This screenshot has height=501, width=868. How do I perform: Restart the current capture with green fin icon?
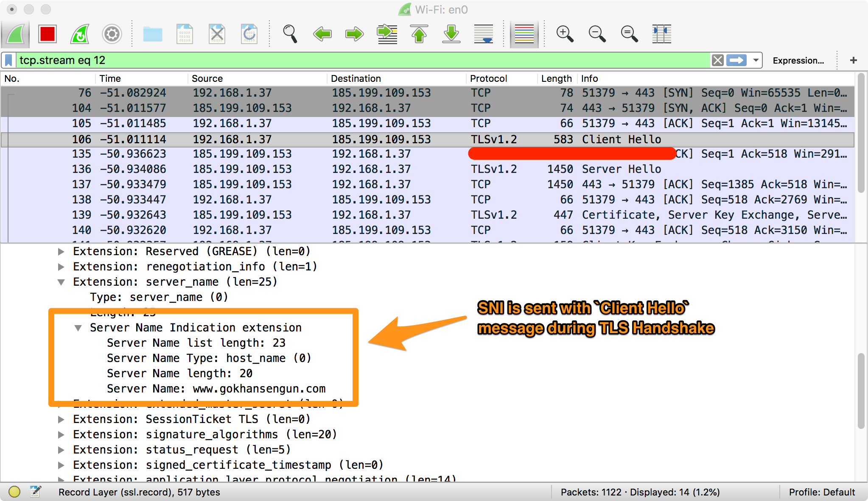coord(80,34)
